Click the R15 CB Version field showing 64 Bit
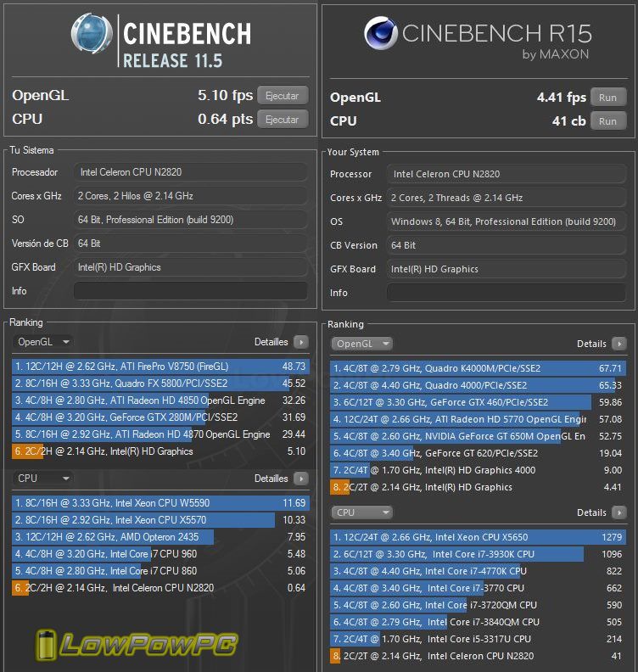 (x=506, y=245)
